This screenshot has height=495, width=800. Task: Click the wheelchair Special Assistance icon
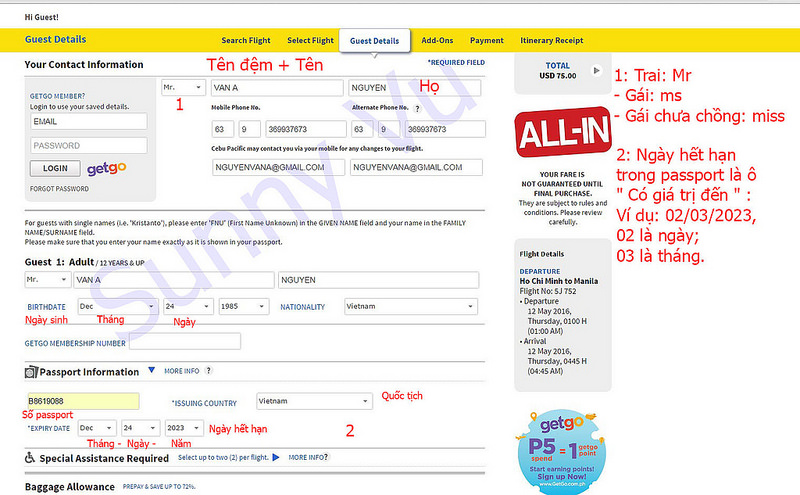pyautogui.click(x=30, y=458)
